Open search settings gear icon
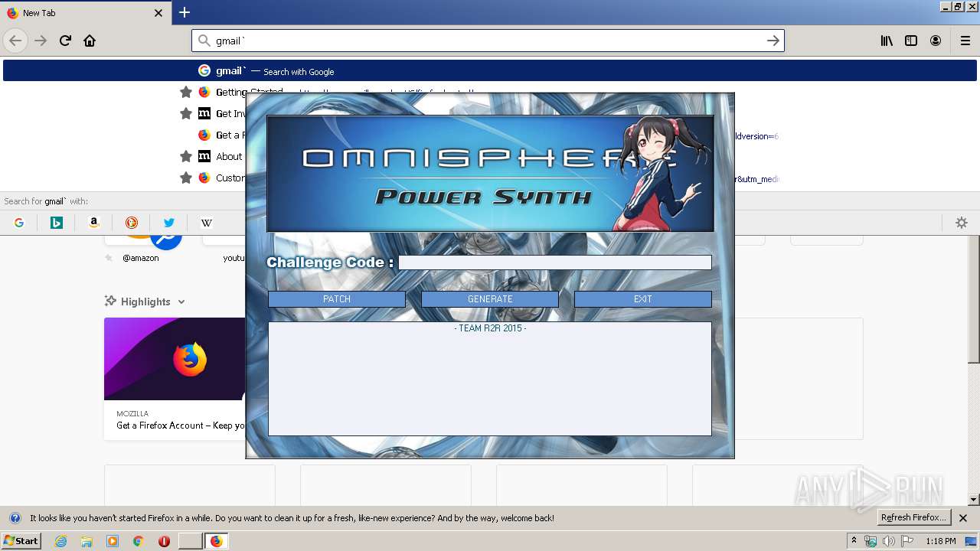Image resolution: width=980 pixels, height=551 pixels. [962, 223]
